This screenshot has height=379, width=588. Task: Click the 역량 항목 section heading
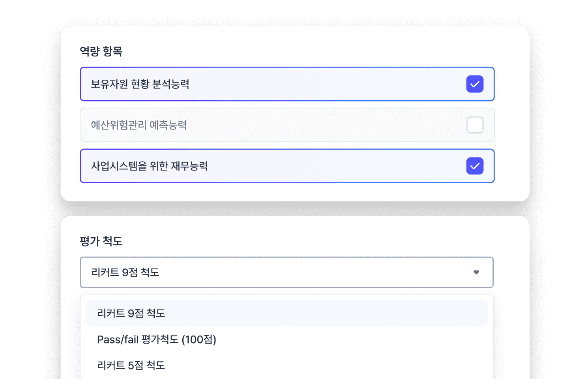pyautogui.click(x=101, y=51)
